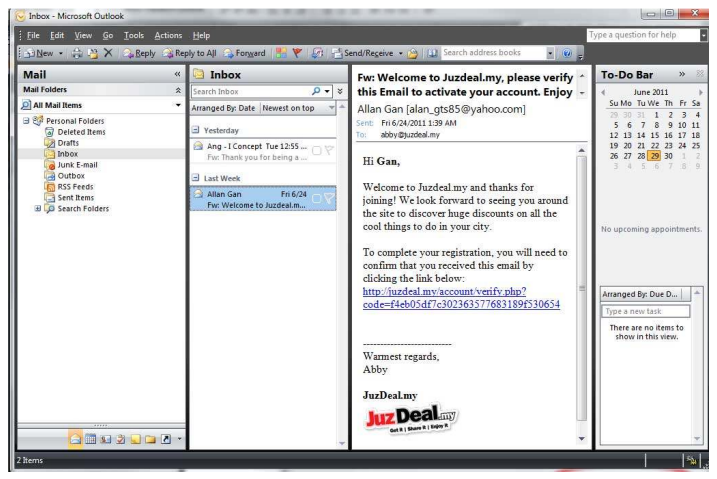This screenshot has height=479, width=717.
Task: Delete the message with the X icon
Action: pyautogui.click(x=108, y=53)
